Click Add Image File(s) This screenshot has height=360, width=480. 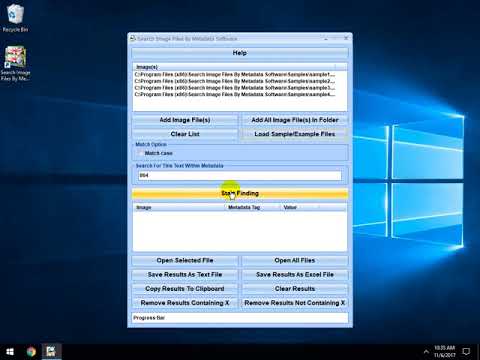click(185, 120)
